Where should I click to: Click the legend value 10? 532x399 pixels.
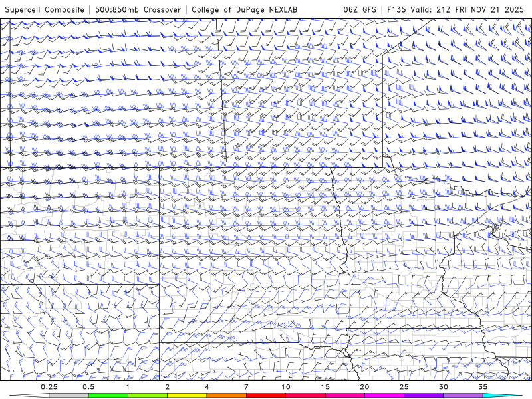click(286, 387)
